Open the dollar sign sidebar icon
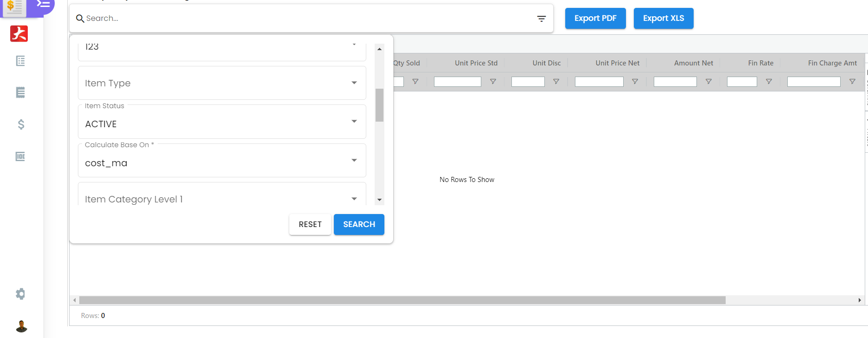Image resolution: width=868 pixels, height=338 pixels. pos(21,124)
